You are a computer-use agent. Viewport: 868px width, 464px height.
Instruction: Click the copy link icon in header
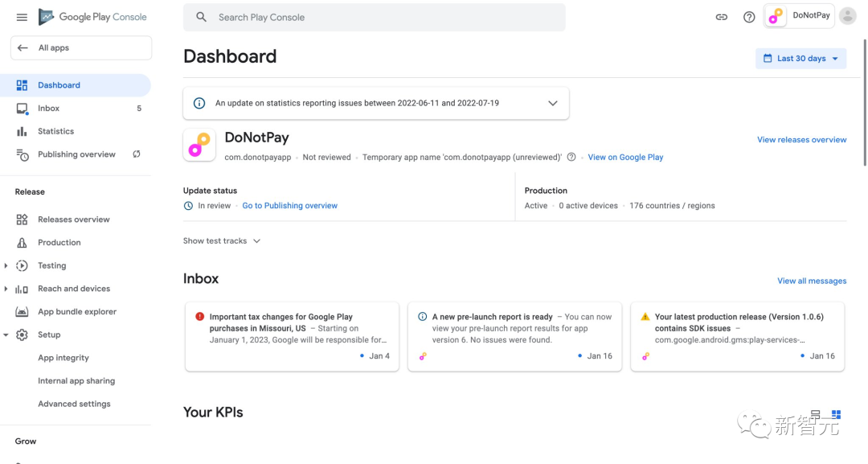721,17
